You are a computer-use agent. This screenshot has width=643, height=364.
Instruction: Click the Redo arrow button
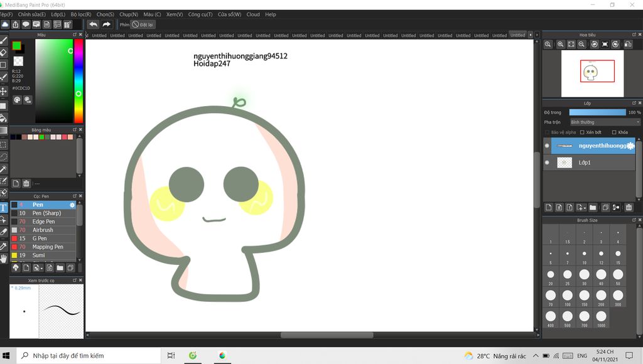click(x=106, y=24)
